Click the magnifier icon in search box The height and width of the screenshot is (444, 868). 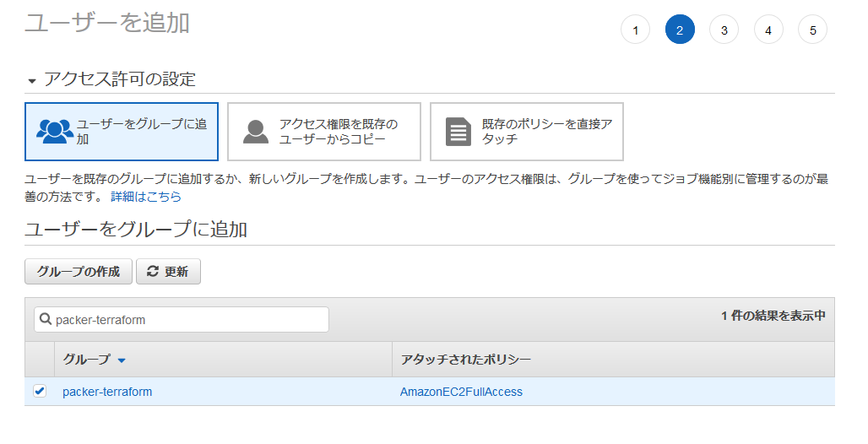(x=46, y=320)
